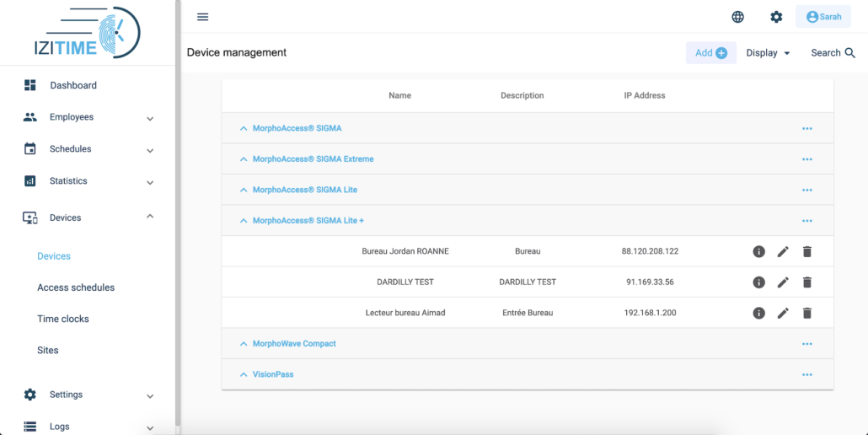The height and width of the screenshot is (435, 868).
Task: Click the Schedules calendar icon
Action: coord(29,148)
